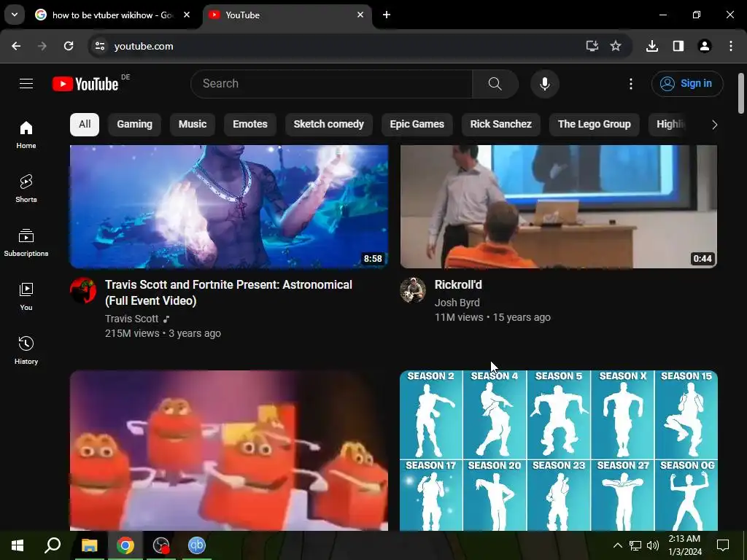Open Windows Start menu
The height and width of the screenshot is (560, 747).
tap(18, 545)
